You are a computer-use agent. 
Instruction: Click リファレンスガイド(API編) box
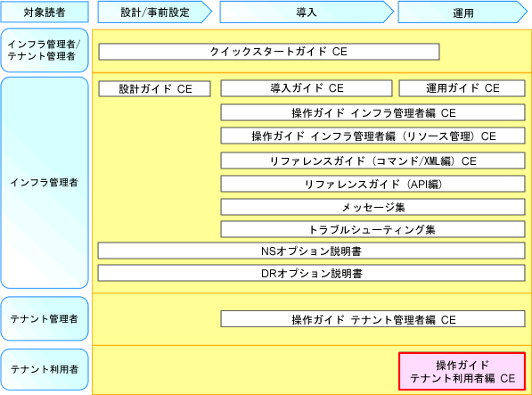(372, 184)
